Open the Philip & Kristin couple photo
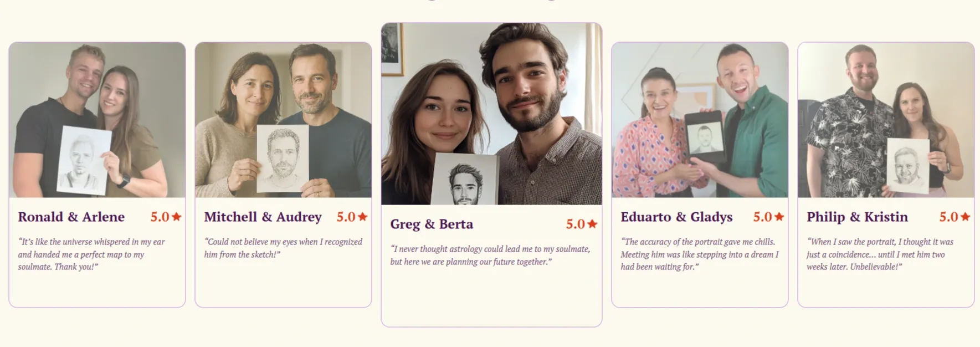The image size is (980, 347). click(x=886, y=120)
